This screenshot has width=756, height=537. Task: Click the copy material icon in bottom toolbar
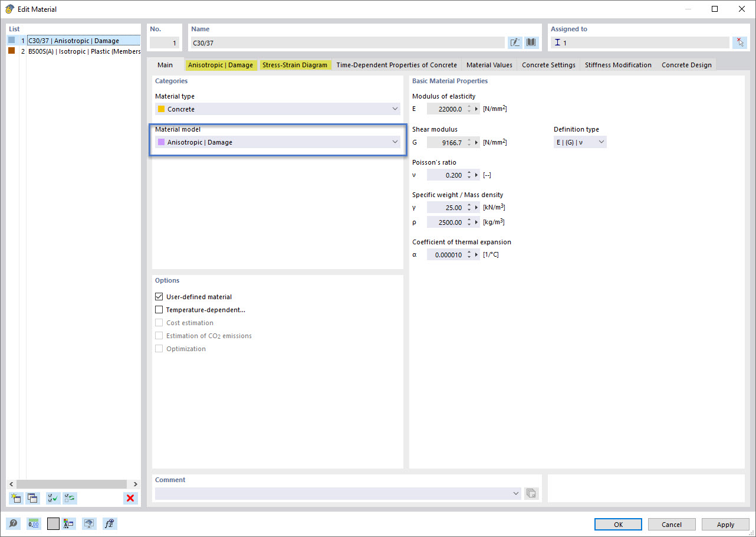click(32, 498)
